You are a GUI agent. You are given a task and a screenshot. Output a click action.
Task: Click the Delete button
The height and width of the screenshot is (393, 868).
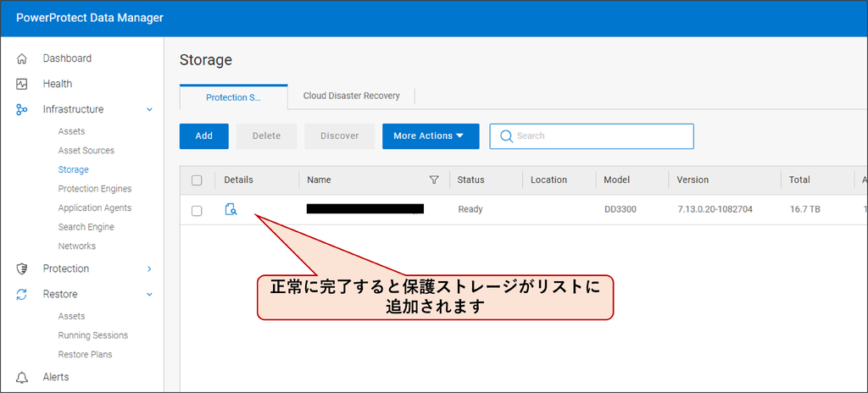click(267, 136)
